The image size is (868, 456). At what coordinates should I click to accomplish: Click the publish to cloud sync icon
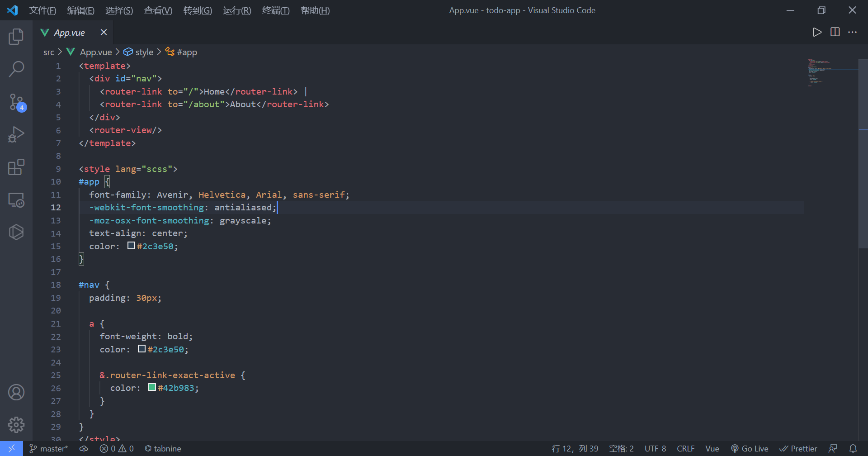coord(84,448)
